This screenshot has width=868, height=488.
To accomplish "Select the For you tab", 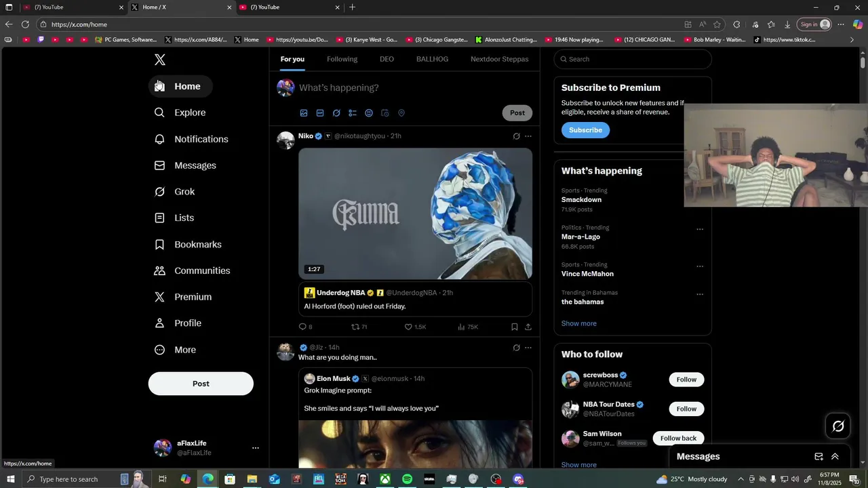I will click(292, 59).
